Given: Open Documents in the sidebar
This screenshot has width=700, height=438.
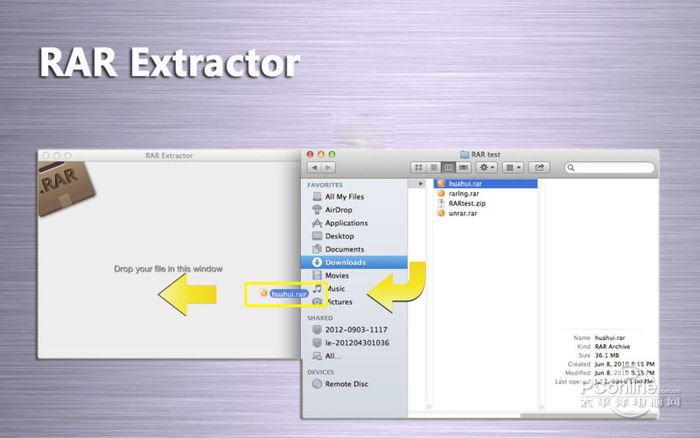Looking at the screenshot, I should click(344, 249).
